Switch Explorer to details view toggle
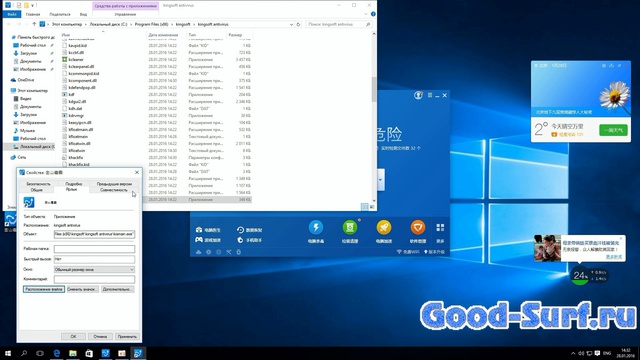640x360 pixels. click(364, 207)
